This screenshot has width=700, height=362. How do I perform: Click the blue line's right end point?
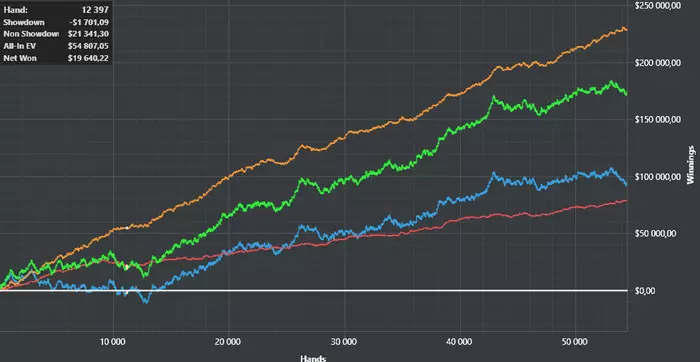click(x=626, y=184)
